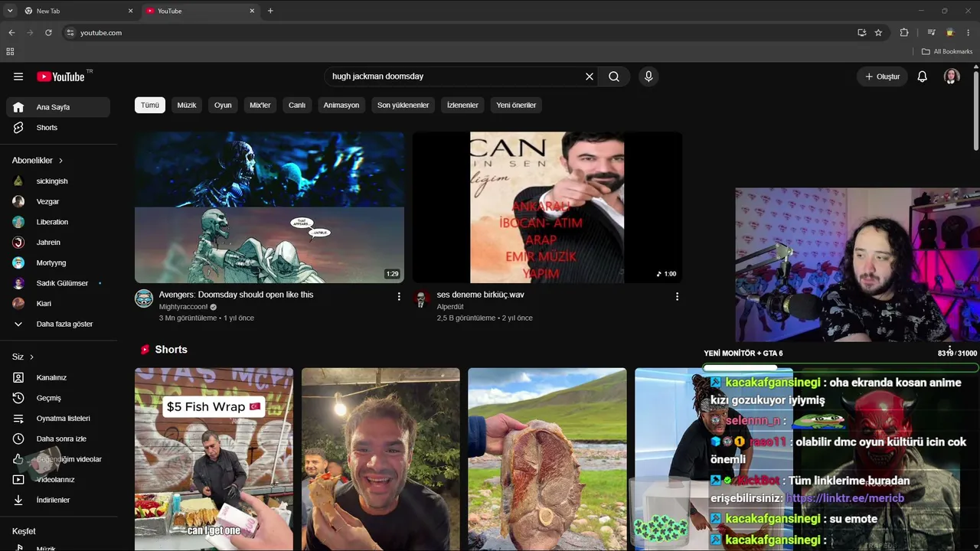Select the Mix'ler filter chip

pos(260,105)
